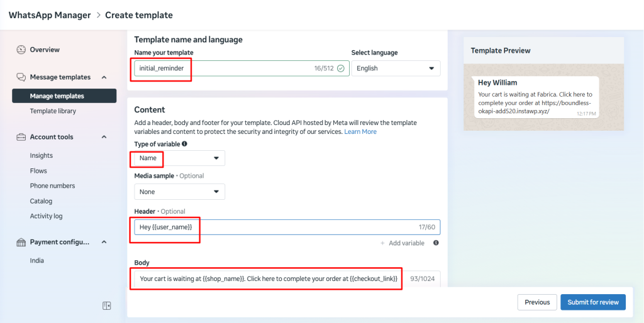This screenshot has height=323, width=644.
Task: Open Phone numbers page
Action: click(52, 186)
